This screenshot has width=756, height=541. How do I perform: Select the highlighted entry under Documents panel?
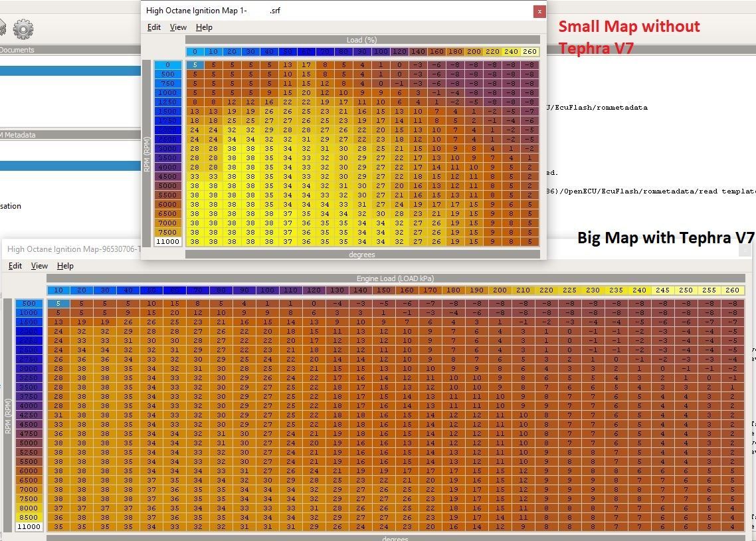70,71
